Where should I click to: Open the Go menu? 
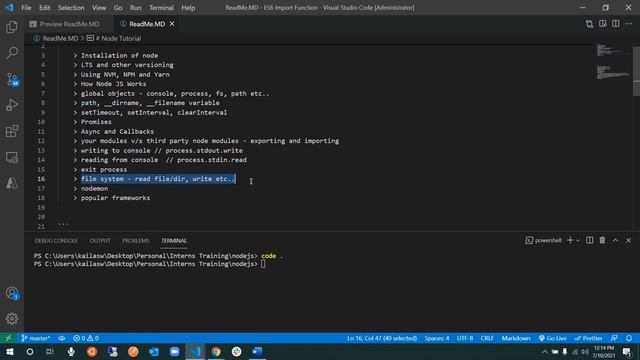click(x=118, y=8)
